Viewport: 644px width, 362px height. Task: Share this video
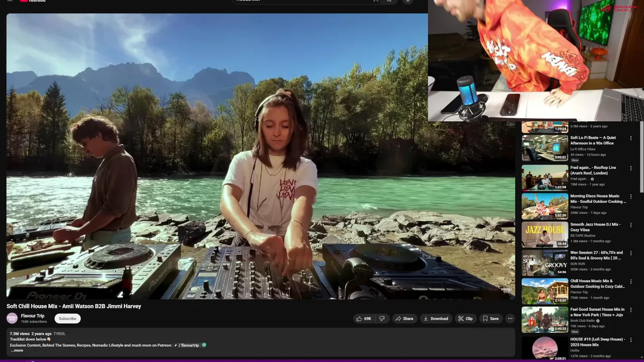click(x=404, y=318)
